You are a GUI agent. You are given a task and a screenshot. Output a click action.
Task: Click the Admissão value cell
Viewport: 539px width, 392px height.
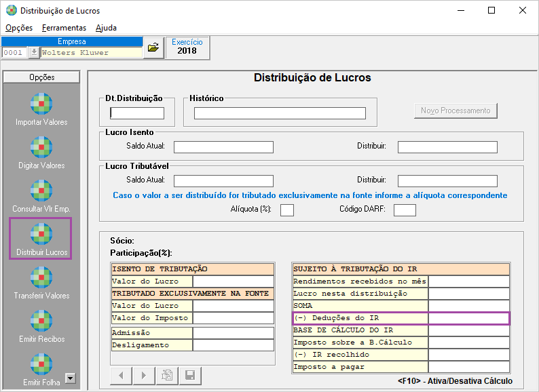coord(234,333)
